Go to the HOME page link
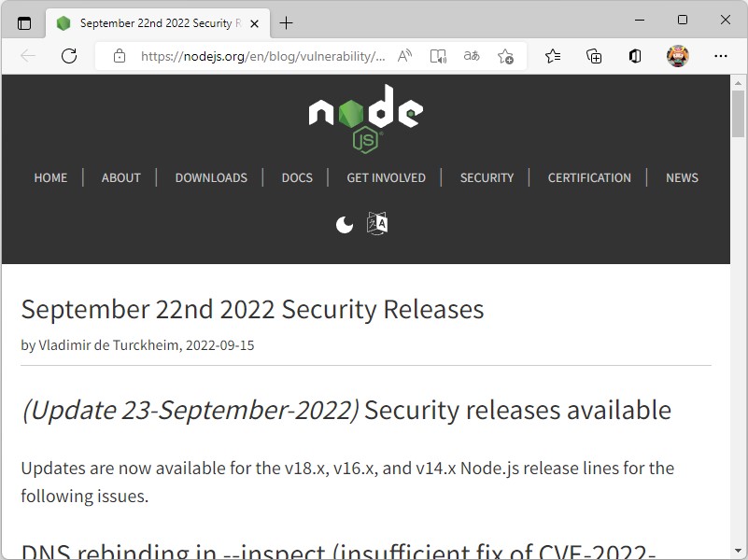The image size is (748, 560). (50, 177)
